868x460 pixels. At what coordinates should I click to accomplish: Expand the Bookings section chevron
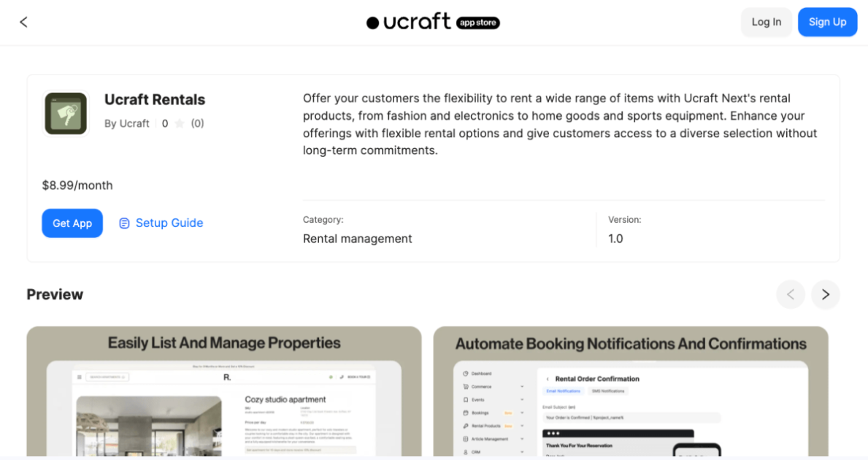(x=522, y=413)
